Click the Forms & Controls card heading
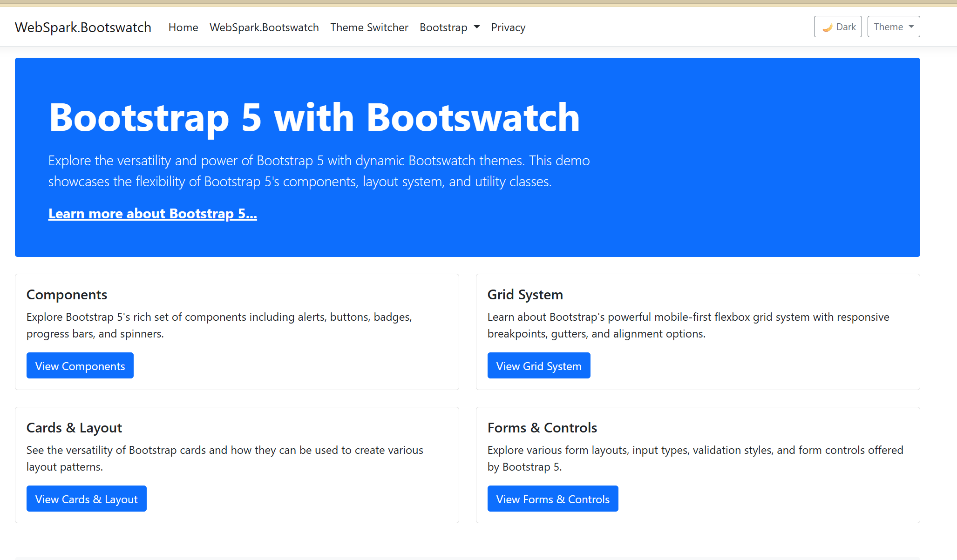 tap(542, 427)
